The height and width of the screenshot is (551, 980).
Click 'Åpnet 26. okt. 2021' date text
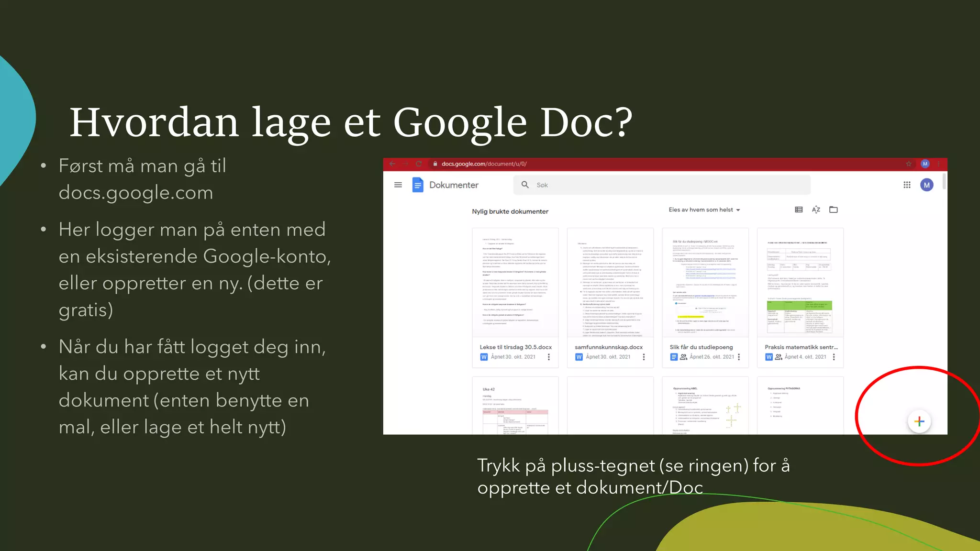click(712, 357)
